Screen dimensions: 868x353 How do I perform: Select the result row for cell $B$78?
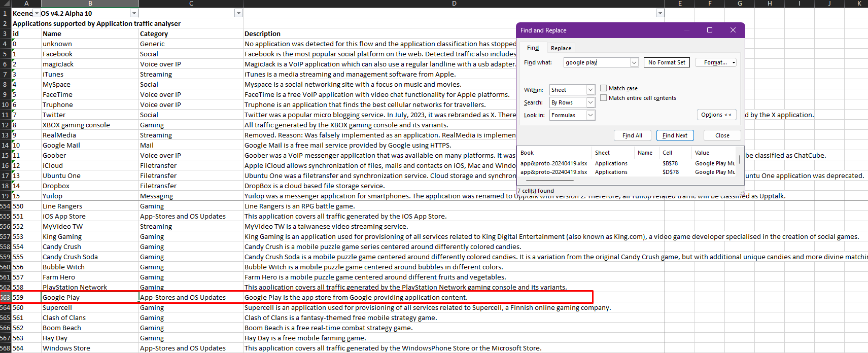[x=627, y=163]
